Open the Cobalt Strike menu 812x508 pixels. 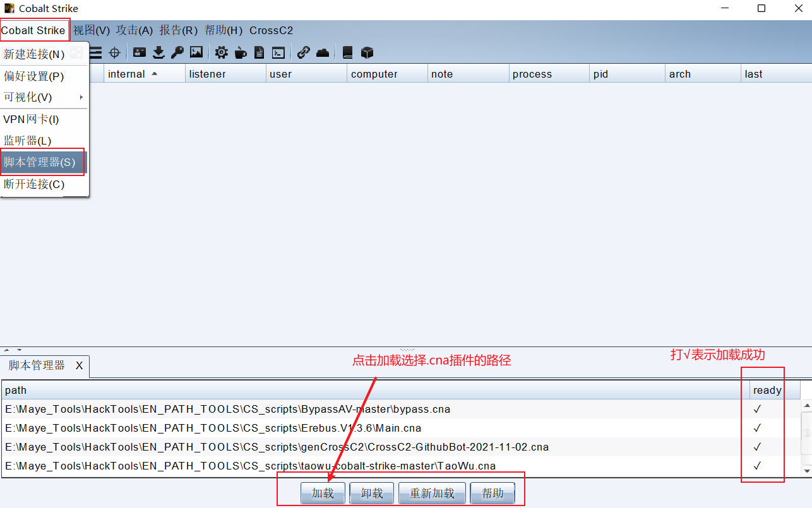point(33,30)
